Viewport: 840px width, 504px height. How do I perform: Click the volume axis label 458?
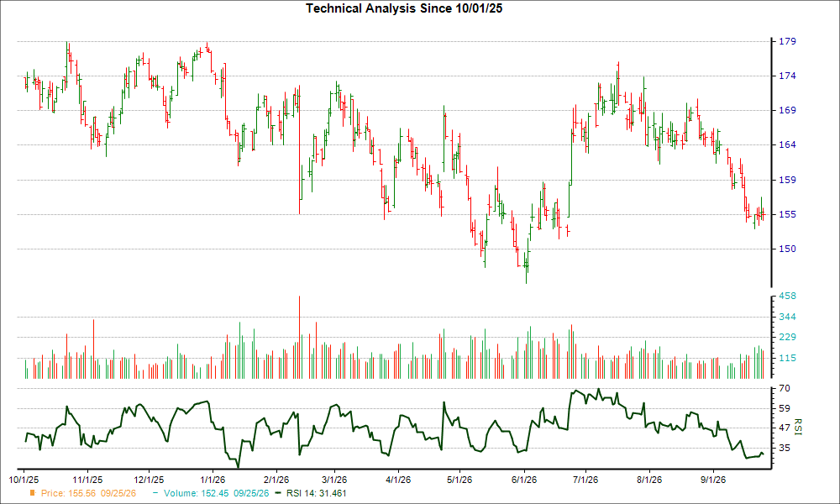coord(787,296)
